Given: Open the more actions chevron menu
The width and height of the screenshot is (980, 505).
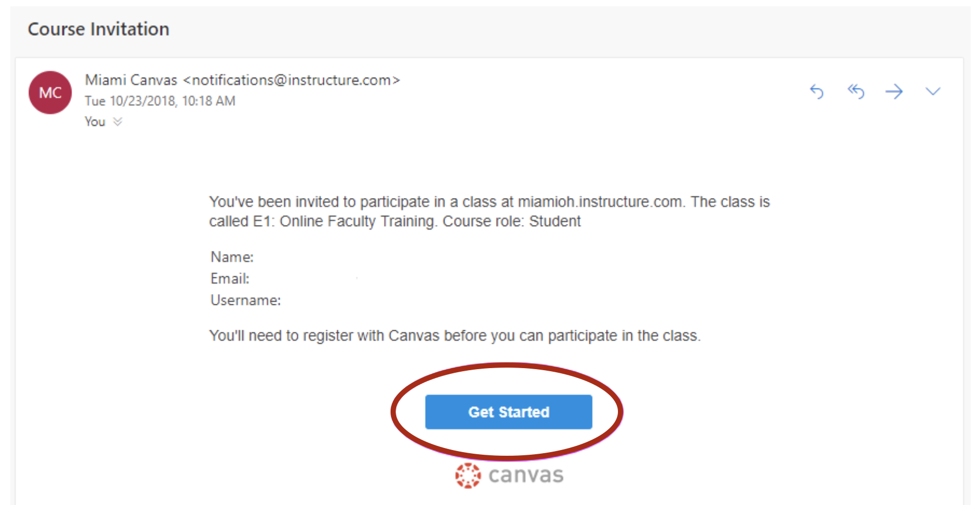Looking at the screenshot, I should click(x=933, y=92).
